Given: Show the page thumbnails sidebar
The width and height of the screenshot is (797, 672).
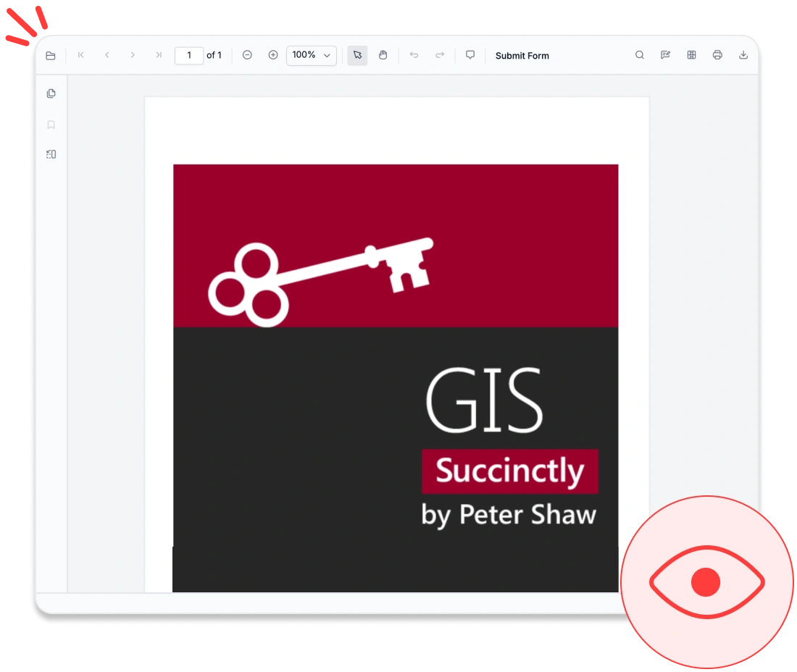Looking at the screenshot, I should point(51,93).
